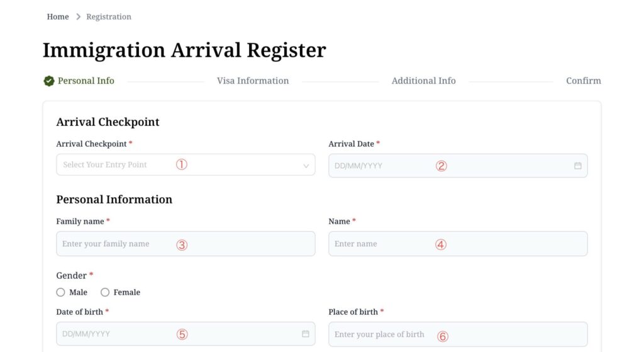Go to the Visa Information step
Image resolution: width=644 pixels, height=352 pixels.
coord(253,81)
